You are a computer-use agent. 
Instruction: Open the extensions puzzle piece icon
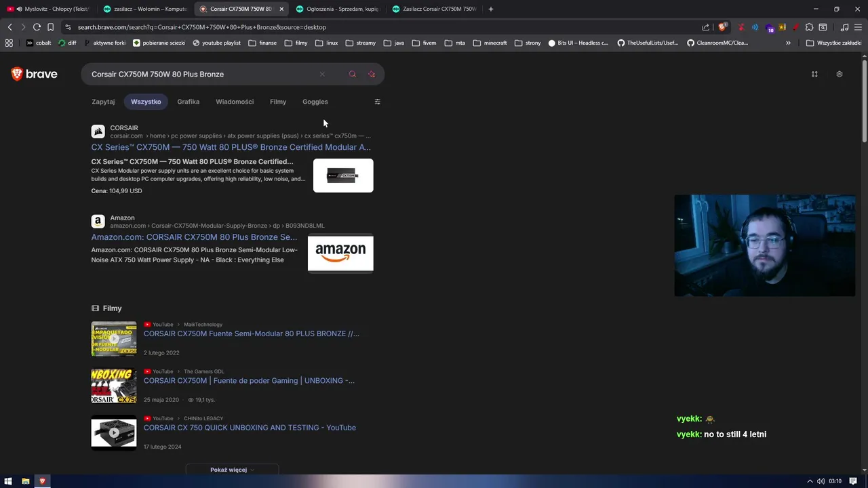click(809, 27)
